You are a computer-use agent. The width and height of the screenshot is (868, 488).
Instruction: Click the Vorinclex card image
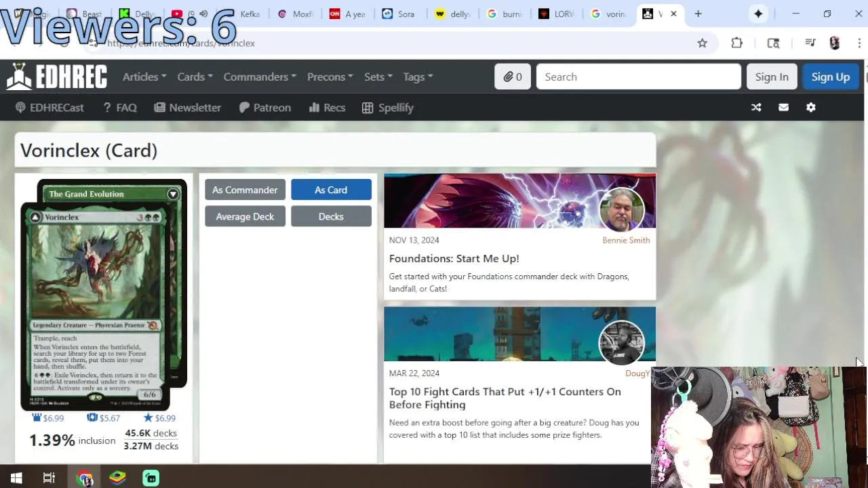tap(95, 306)
